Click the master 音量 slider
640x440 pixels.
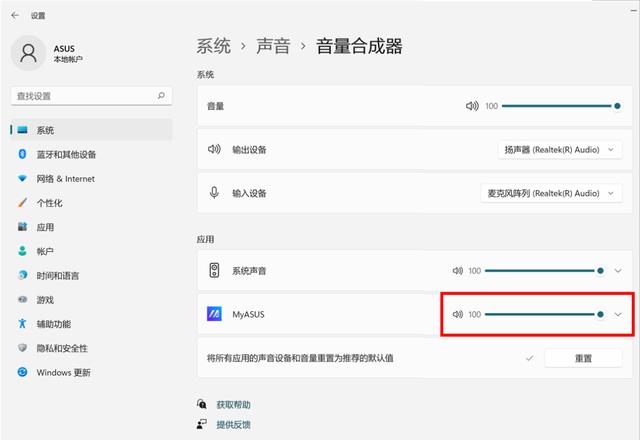click(x=561, y=106)
